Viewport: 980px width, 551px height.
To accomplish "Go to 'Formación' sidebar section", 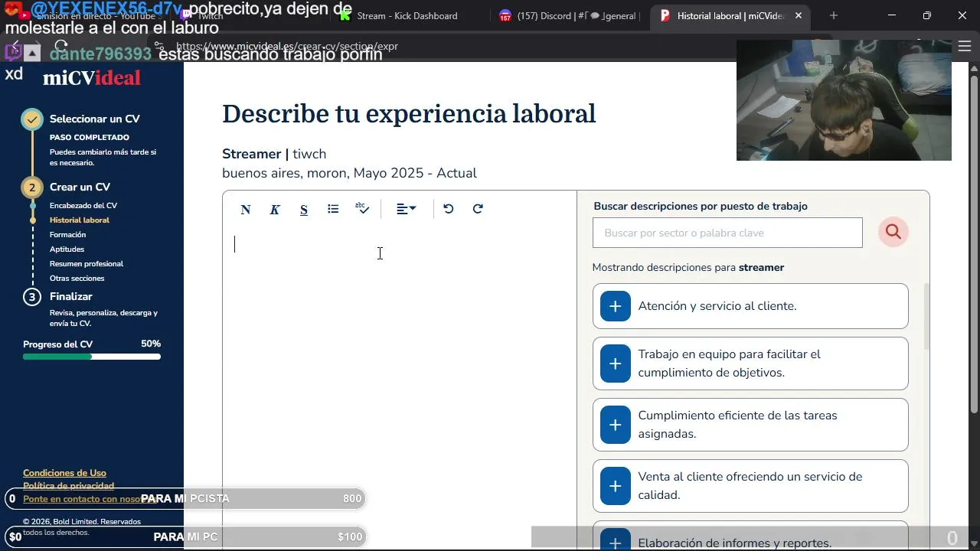I will (x=67, y=235).
